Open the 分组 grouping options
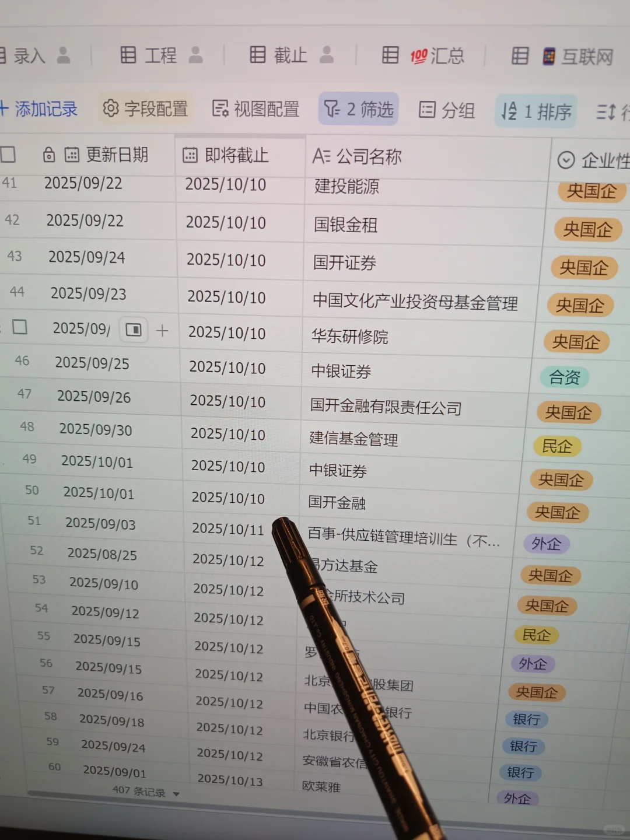 (x=447, y=110)
